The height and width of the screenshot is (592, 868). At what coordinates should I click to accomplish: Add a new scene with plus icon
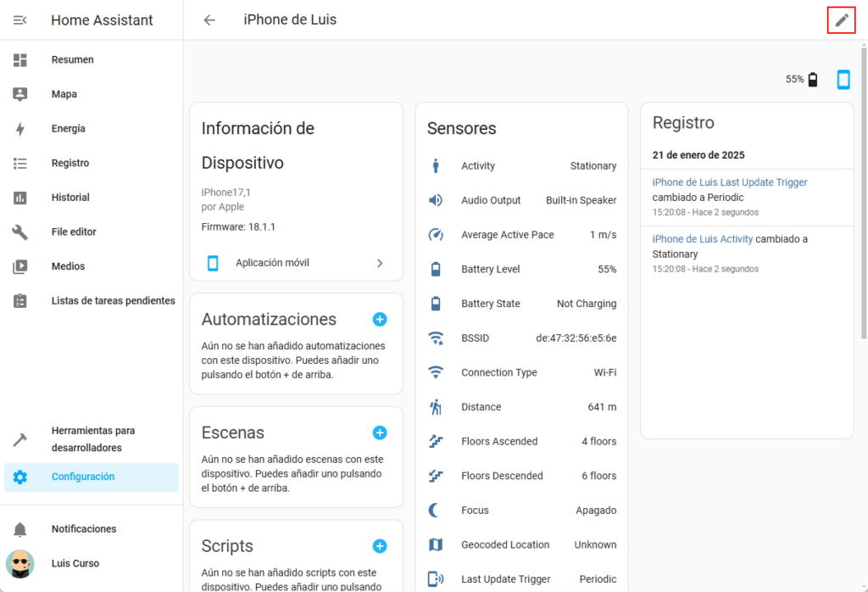click(380, 433)
